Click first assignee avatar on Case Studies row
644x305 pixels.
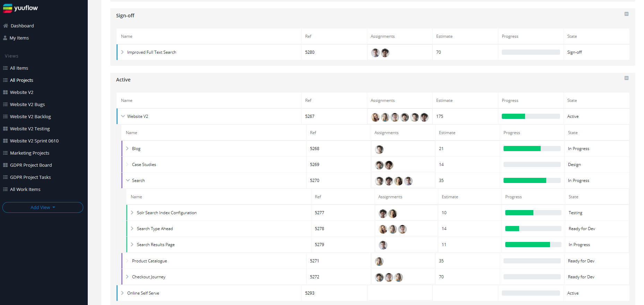tap(379, 165)
